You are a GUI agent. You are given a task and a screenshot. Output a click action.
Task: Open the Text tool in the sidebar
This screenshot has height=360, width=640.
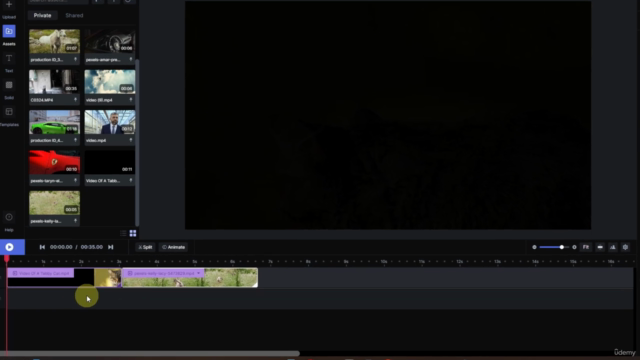(9, 58)
